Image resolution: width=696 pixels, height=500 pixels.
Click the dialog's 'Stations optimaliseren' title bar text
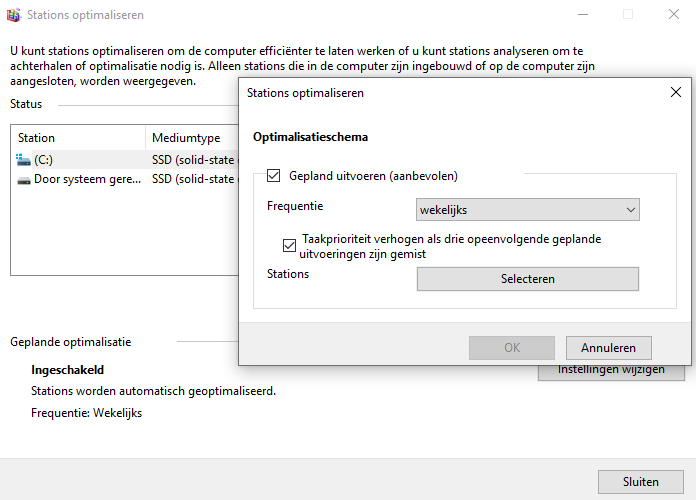click(x=305, y=93)
